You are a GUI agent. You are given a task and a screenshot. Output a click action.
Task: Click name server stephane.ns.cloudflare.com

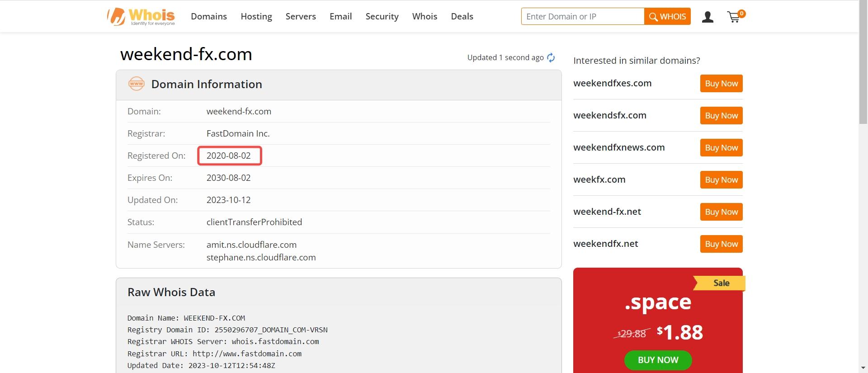point(261,257)
